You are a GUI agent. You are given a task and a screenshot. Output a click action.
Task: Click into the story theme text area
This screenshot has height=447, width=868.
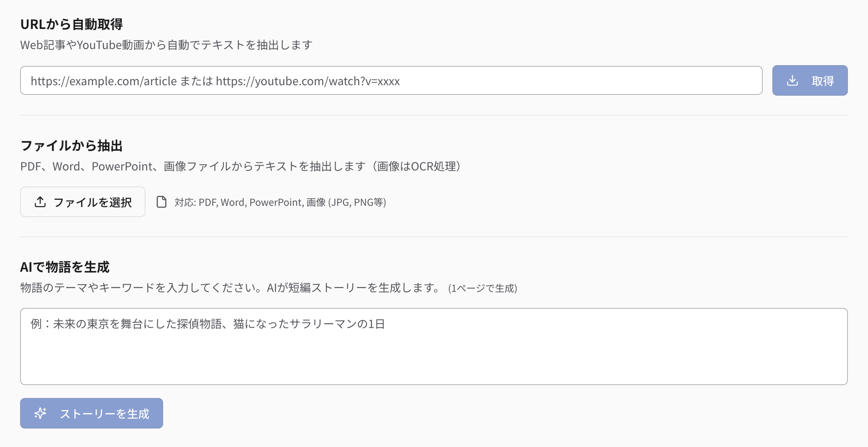point(433,354)
